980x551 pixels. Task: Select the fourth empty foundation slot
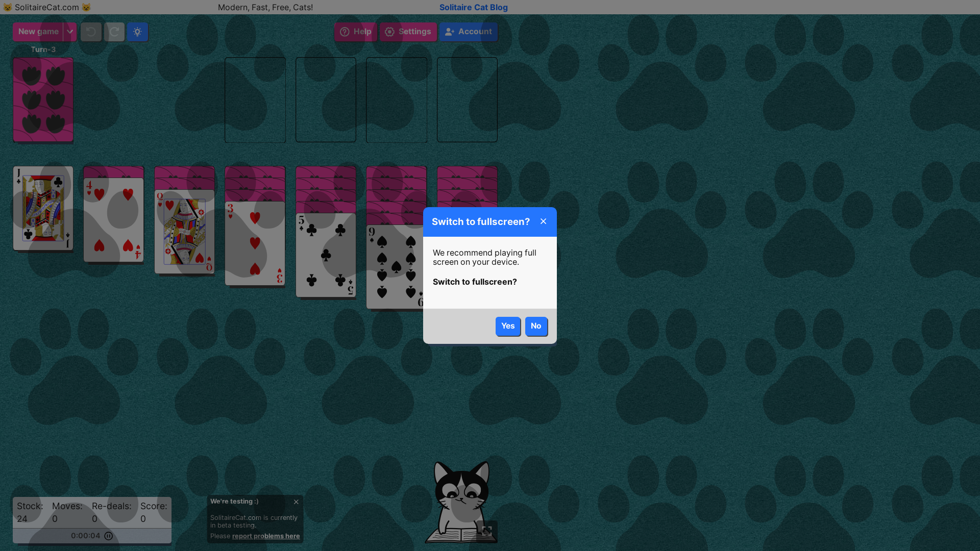[467, 99]
